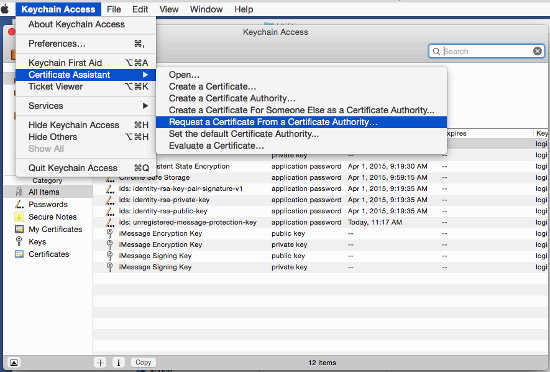Click the Apr 1, 2015, 9:59:15 AM cell

(x=388, y=177)
